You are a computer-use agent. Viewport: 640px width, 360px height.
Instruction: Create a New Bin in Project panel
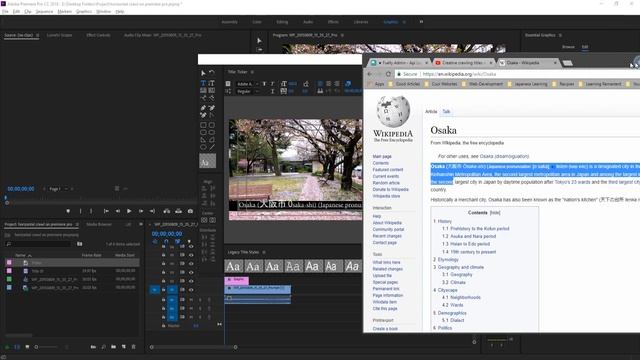(113, 347)
